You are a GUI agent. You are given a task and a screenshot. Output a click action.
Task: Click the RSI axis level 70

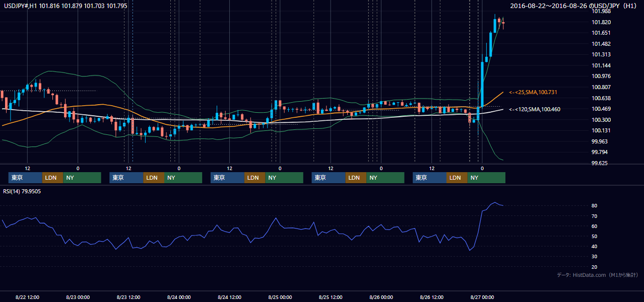[x=594, y=216]
